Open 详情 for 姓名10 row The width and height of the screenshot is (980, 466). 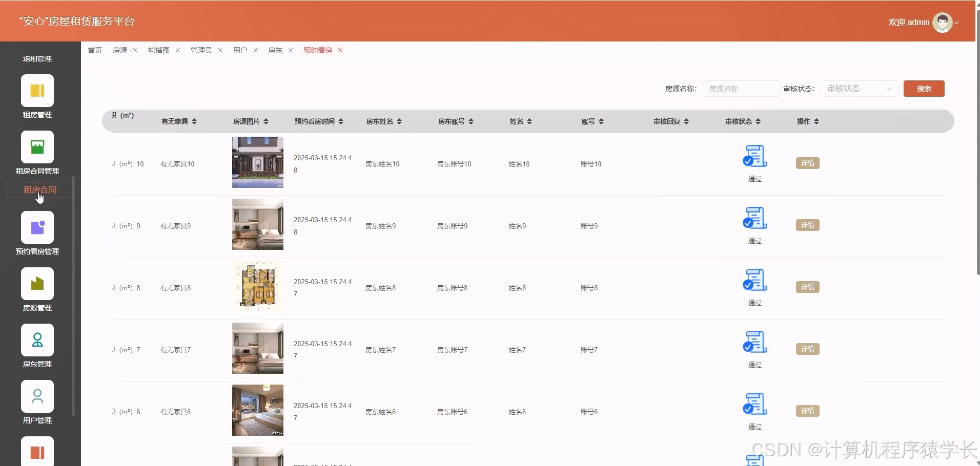(x=808, y=163)
